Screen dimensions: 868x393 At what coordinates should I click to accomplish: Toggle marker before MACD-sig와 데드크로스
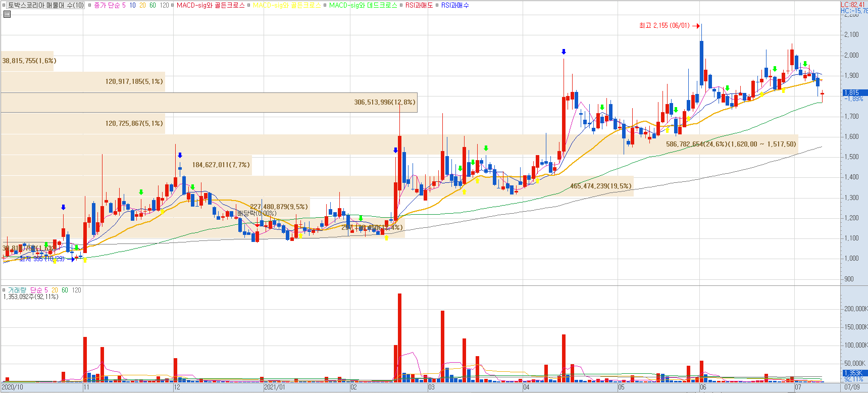pos(325,5)
